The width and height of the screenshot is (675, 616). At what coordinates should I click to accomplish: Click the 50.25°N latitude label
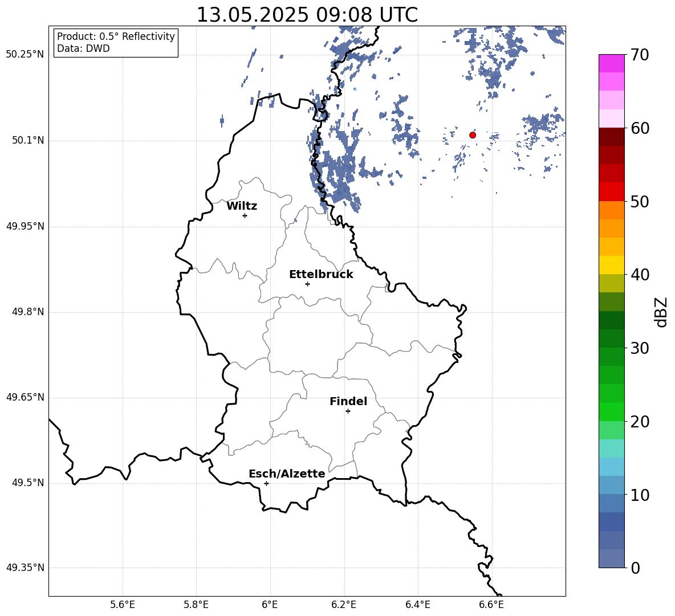click(25, 55)
